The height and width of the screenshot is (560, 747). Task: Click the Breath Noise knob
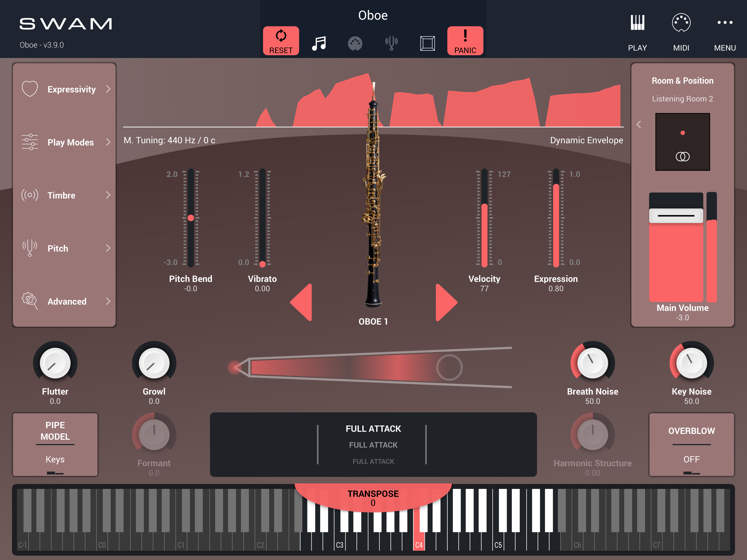[593, 363]
